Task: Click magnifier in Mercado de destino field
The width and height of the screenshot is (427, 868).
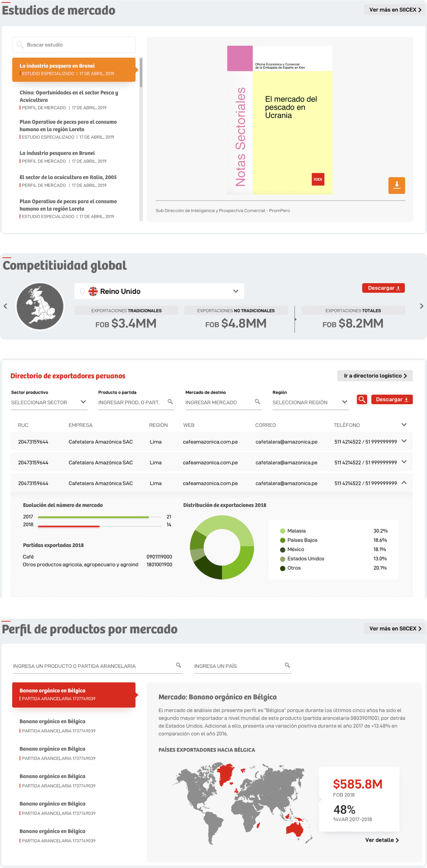Action: (257, 402)
